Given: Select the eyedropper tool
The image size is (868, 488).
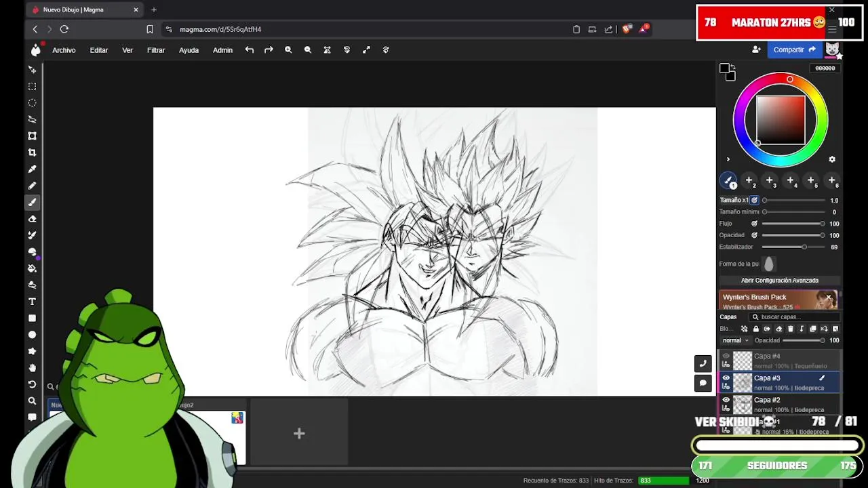Looking at the screenshot, I should (x=32, y=169).
